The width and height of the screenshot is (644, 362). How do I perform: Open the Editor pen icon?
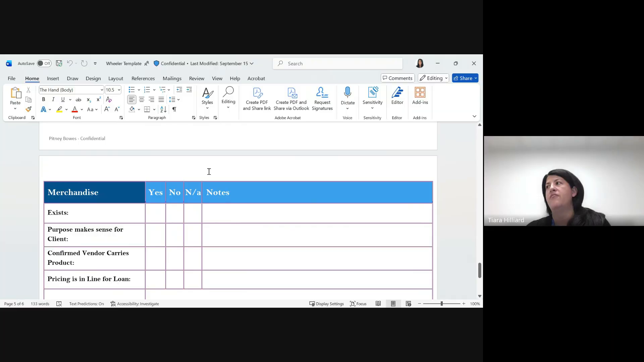pos(397,93)
